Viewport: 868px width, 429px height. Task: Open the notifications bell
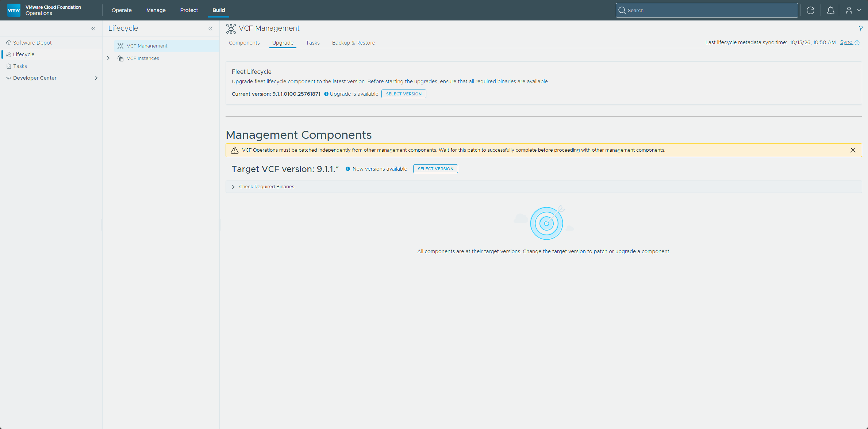pyautogui.click(x=830, y=10)
